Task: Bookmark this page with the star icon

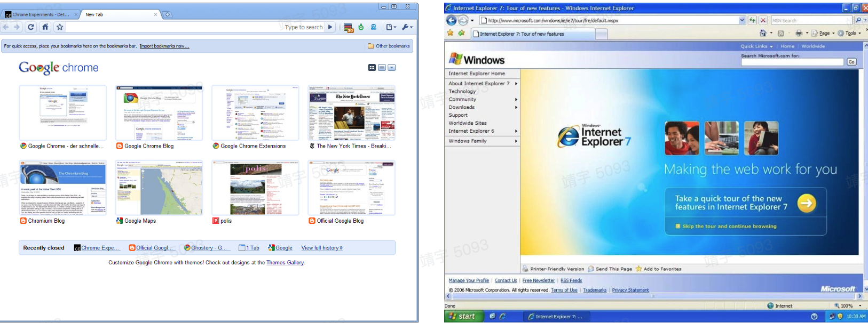Action: 60,27
